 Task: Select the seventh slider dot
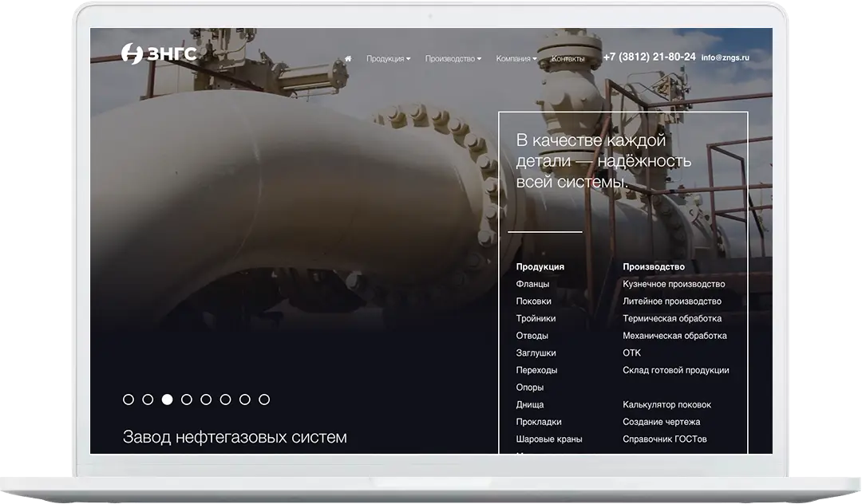tap(245, 400)
